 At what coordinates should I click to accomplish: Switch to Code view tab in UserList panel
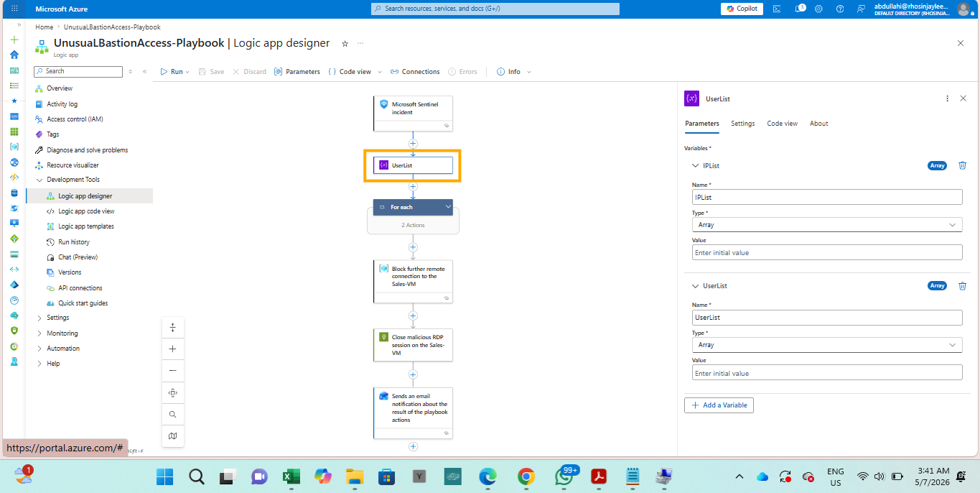tap(782, 124)
